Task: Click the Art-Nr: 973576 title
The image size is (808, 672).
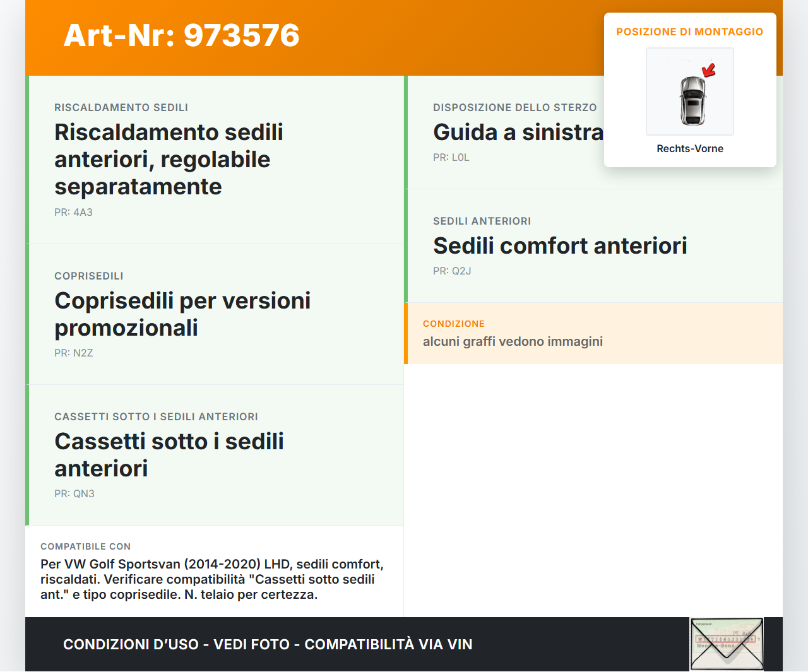Action: point(181,36)
